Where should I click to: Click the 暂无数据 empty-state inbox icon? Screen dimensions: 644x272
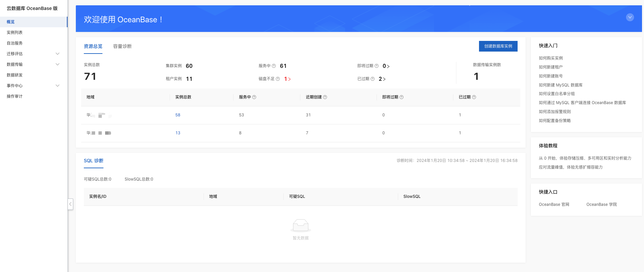301,225
